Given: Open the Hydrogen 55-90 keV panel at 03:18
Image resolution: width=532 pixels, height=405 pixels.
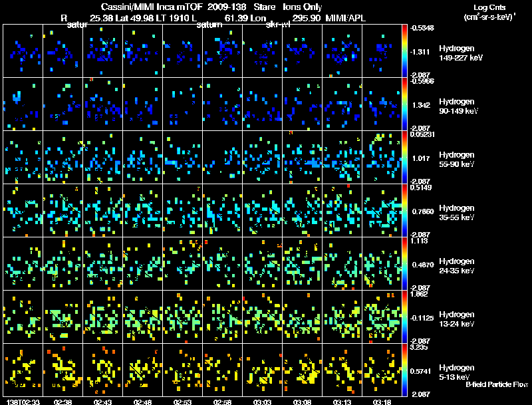Looking at the screenshot, I should (382, 158).
